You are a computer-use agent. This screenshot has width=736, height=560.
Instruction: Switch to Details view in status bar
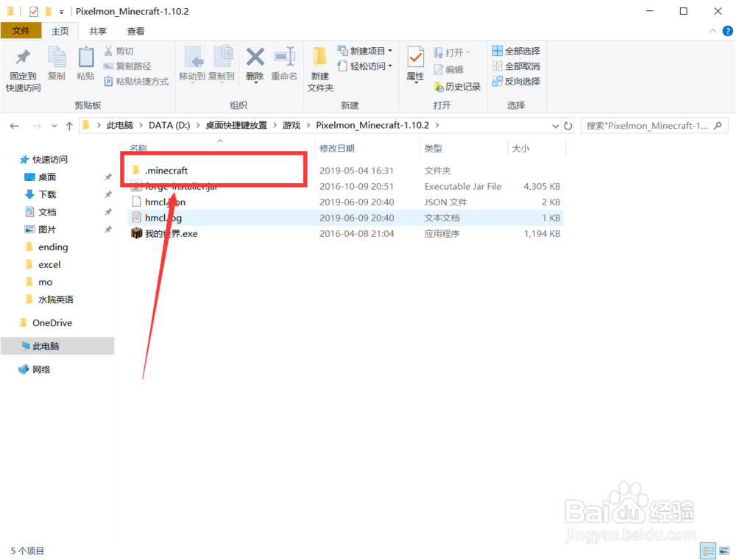(708, 550)
